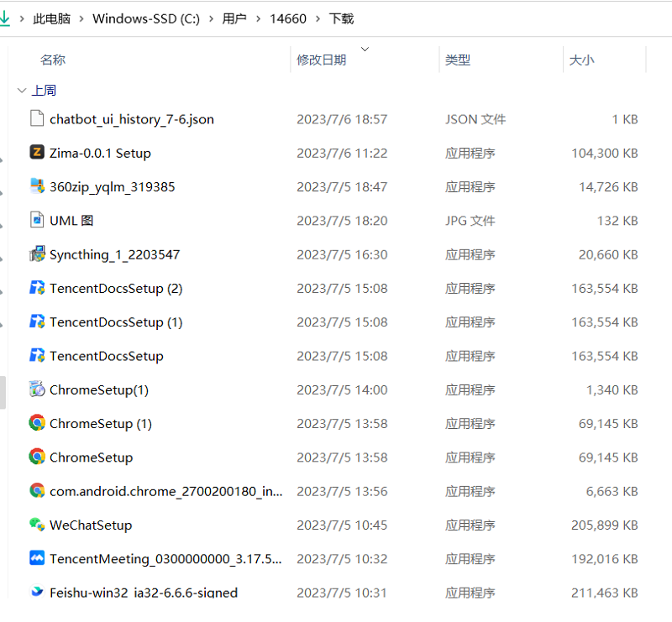Go to 用户 in the breadcrumb
Image resolution: width=672 pixels, height=622 pixels.
click(234, 18)
